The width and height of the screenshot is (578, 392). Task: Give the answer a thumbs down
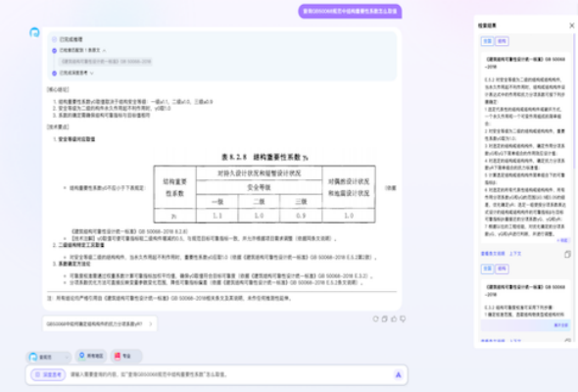[403, 318]
